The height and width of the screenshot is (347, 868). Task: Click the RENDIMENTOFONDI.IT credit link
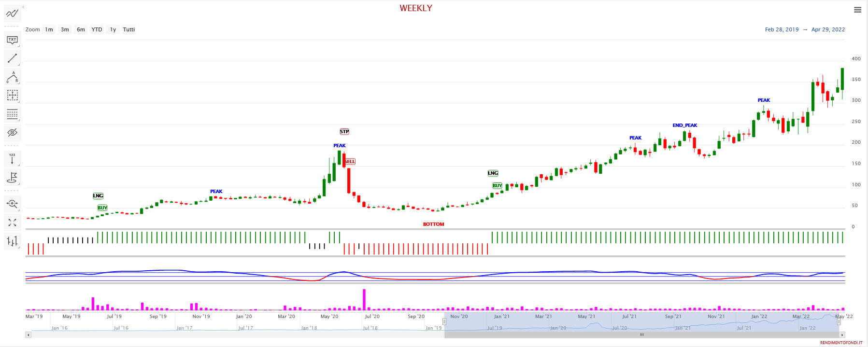pyautogui.click(x=840, y=343)
